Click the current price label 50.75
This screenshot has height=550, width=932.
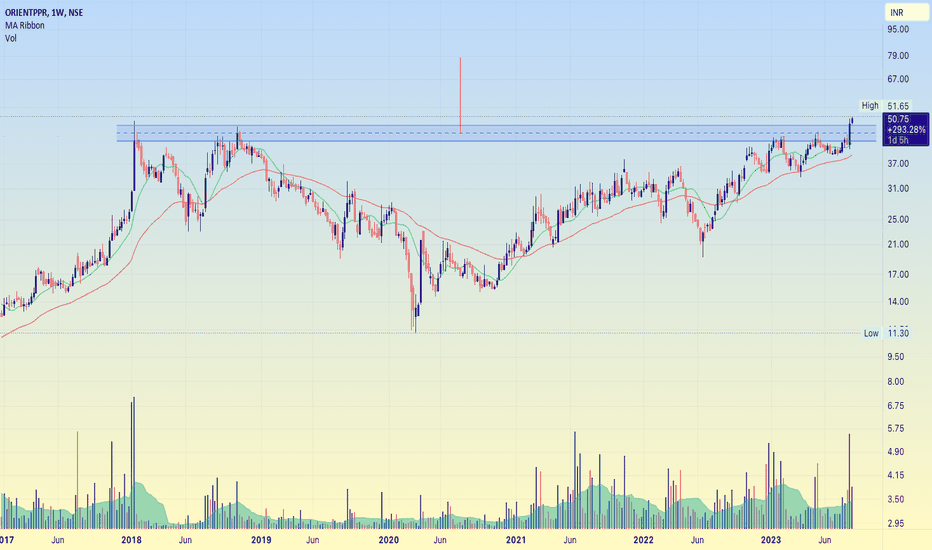[898, 119]
